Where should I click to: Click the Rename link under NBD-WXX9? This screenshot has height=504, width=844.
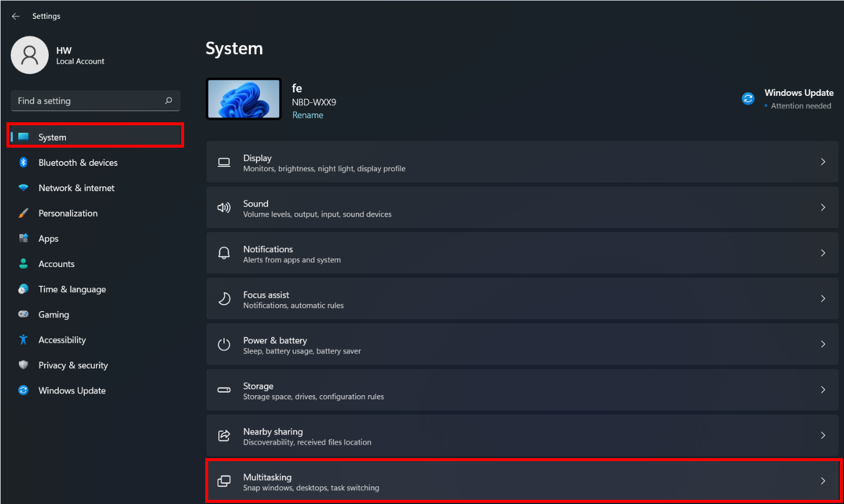[308, 115]
